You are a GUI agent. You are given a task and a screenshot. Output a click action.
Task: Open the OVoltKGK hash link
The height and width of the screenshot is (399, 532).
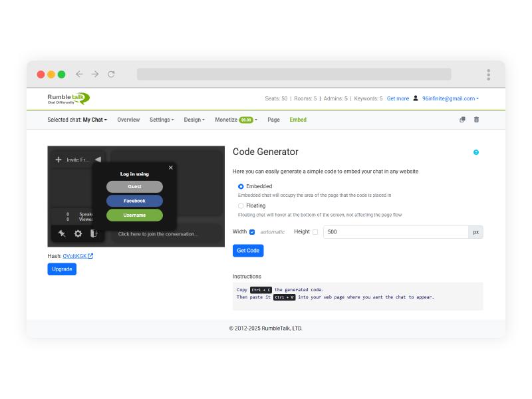(76, 255)
